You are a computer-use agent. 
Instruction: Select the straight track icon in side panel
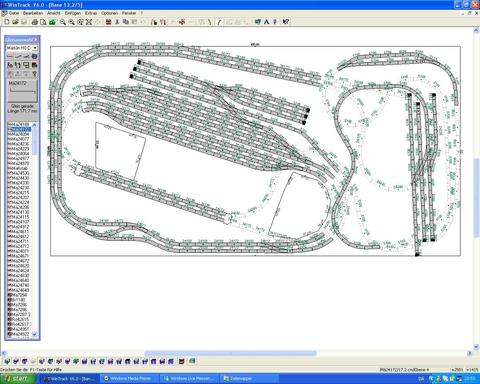click(10, 57)
